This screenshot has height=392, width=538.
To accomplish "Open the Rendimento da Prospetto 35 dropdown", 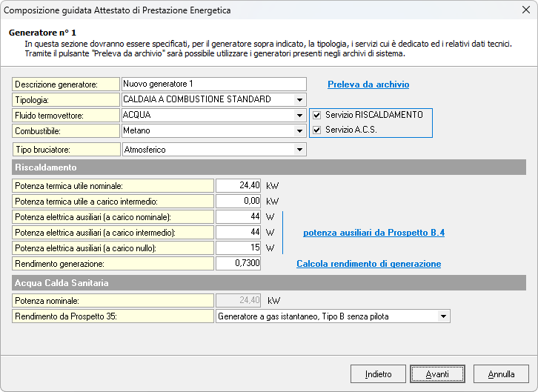I will tap(443, 317).
